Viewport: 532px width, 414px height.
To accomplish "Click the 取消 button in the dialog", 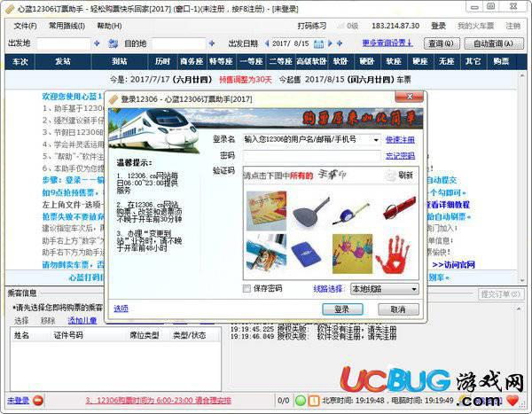I will tap(398, 309).
